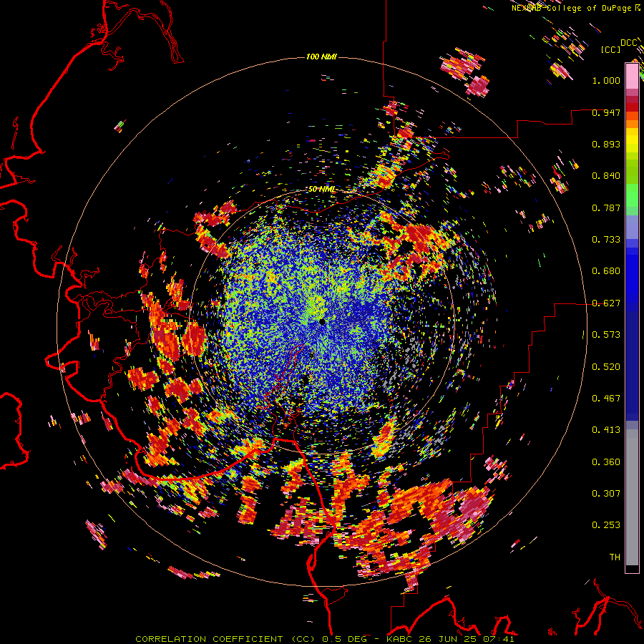Click the 100 NMI range ring label
Image resolution: width=644 pixels, height=644 pixels.
pyautogui.click(x=321, y=57)
